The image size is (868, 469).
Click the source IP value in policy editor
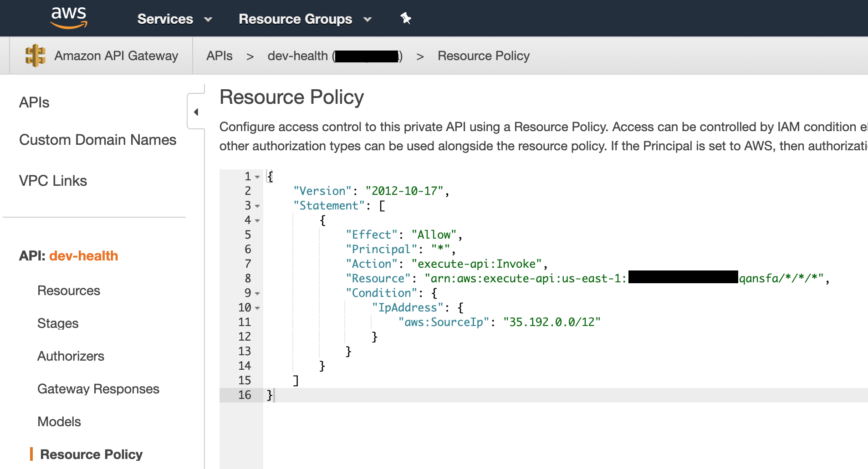pyautogui.click(x=552, y=322)
